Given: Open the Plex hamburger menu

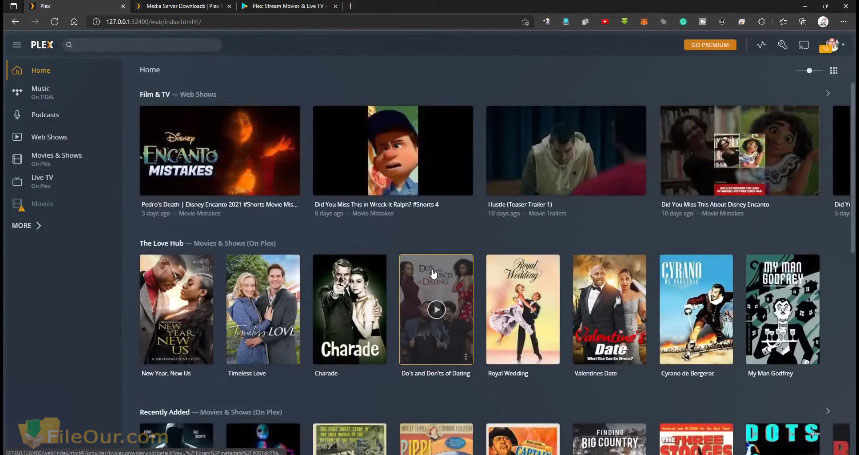Looking at the screenshot, I should (17, 45).
